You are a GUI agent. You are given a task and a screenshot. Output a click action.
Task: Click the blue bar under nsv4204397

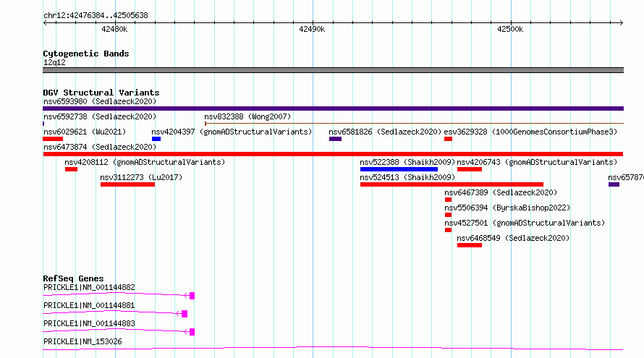156,139
